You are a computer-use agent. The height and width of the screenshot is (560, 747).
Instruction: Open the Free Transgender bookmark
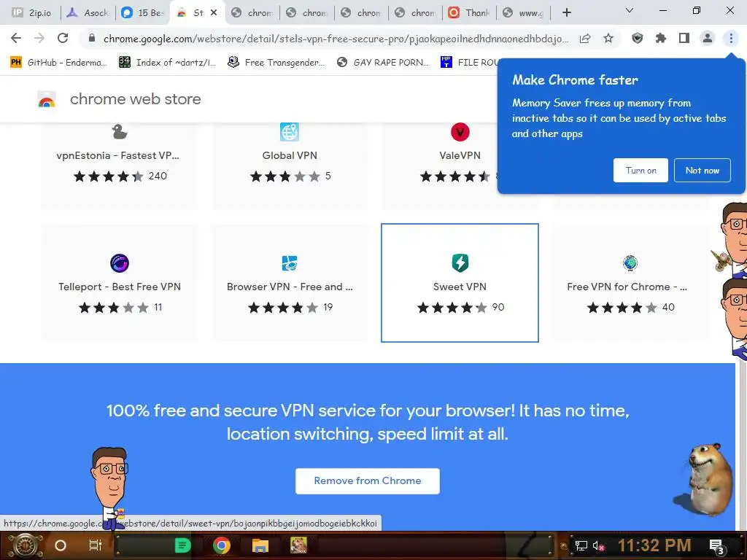click(276, 62)
